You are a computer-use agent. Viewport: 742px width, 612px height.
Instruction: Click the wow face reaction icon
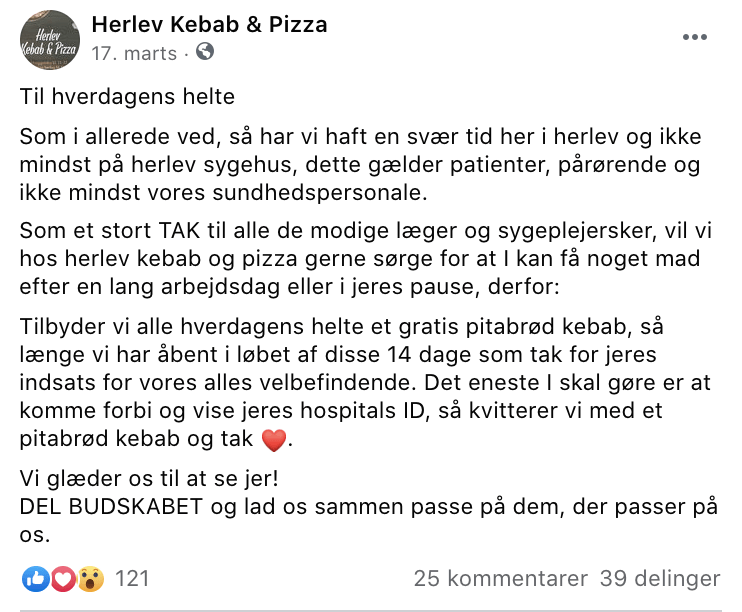click(x=90, y=579)
